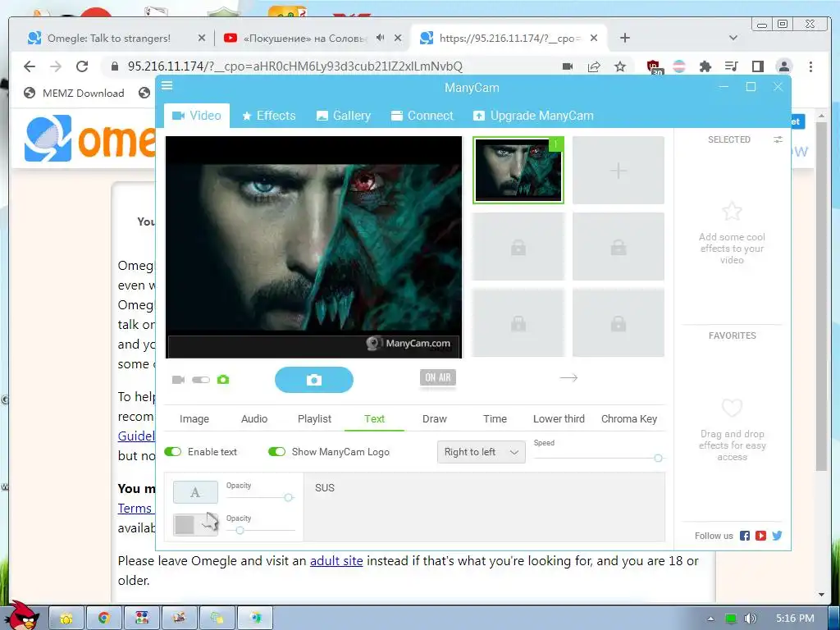Open the Chrome three-dot menu
This screenshot has height=630, width=840.
click(x=810, y=66)
